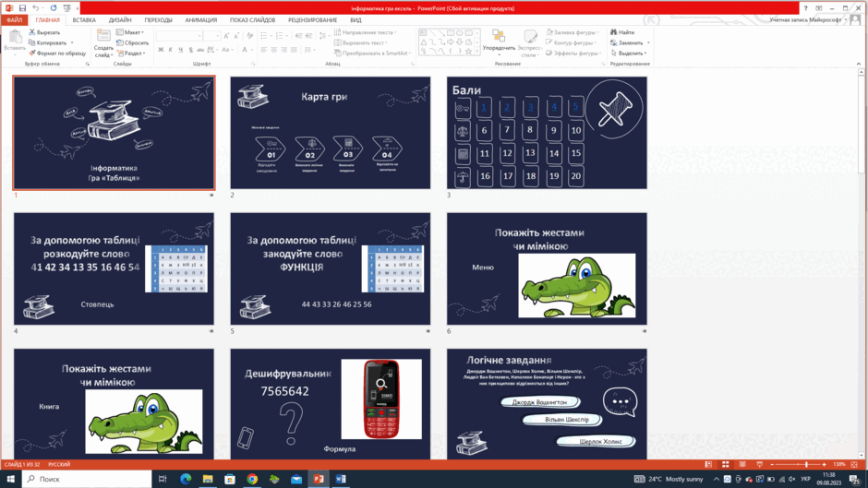Cut selection with Вырезать
This screenshot has height=488, width=868.
pos(44,32)
